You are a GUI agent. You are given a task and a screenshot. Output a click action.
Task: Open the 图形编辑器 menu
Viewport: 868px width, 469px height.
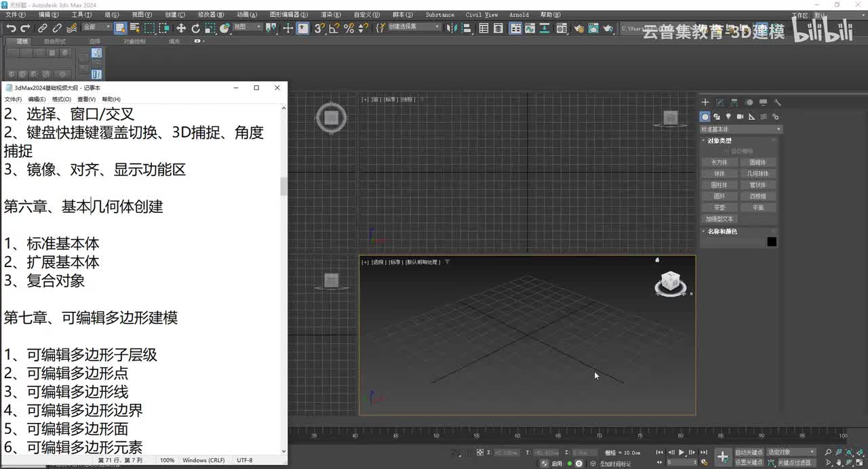288,15
